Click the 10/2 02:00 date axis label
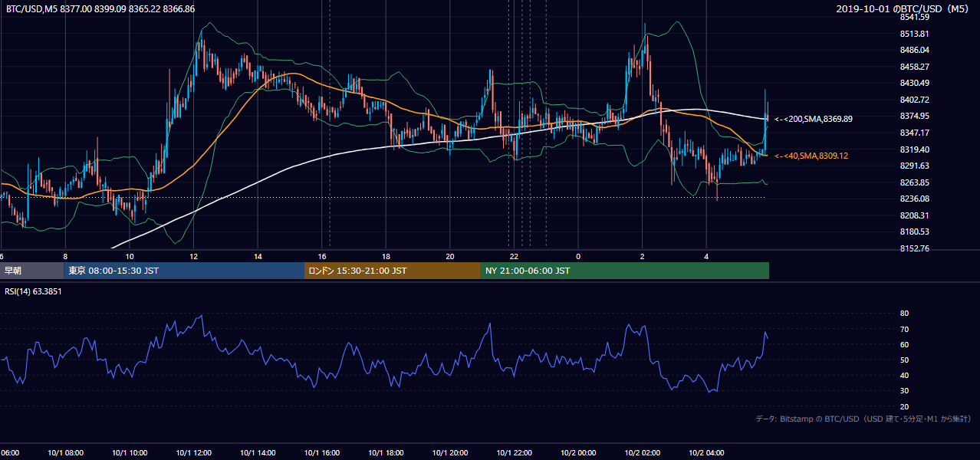Image resolution: width=980 pixels, height=460 pixels. [643, 452]
